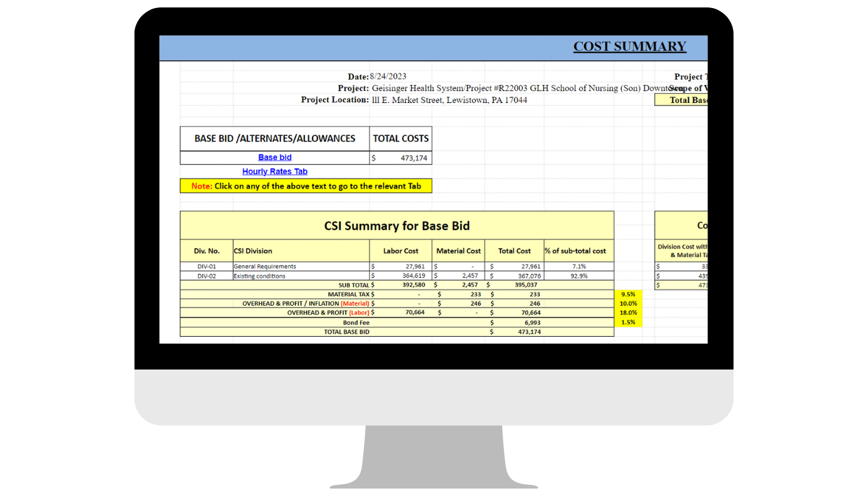Screen dimensions: 868x496
Task: Select the date cell showing 8/24/2023
Action: coord(388,77)
